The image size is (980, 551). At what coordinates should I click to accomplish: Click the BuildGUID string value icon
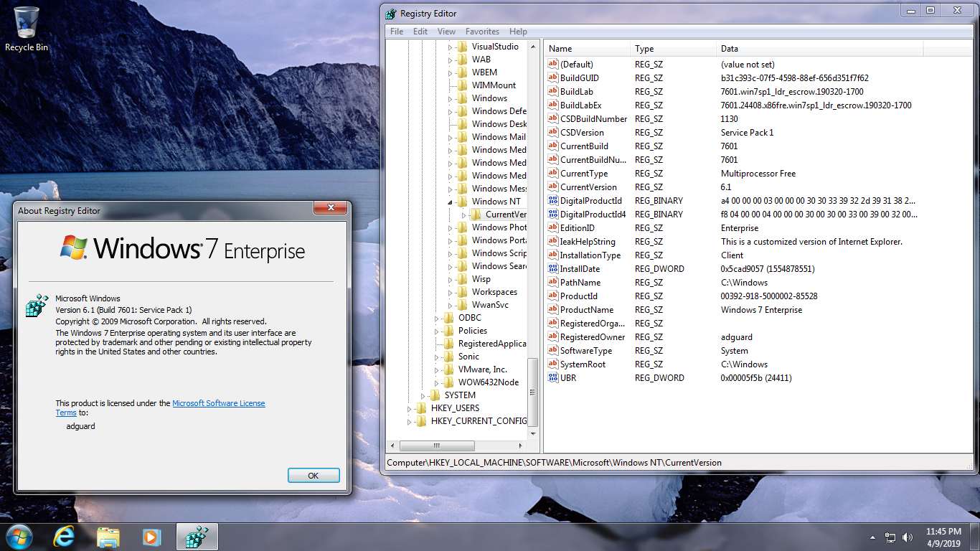coord(552,77)
